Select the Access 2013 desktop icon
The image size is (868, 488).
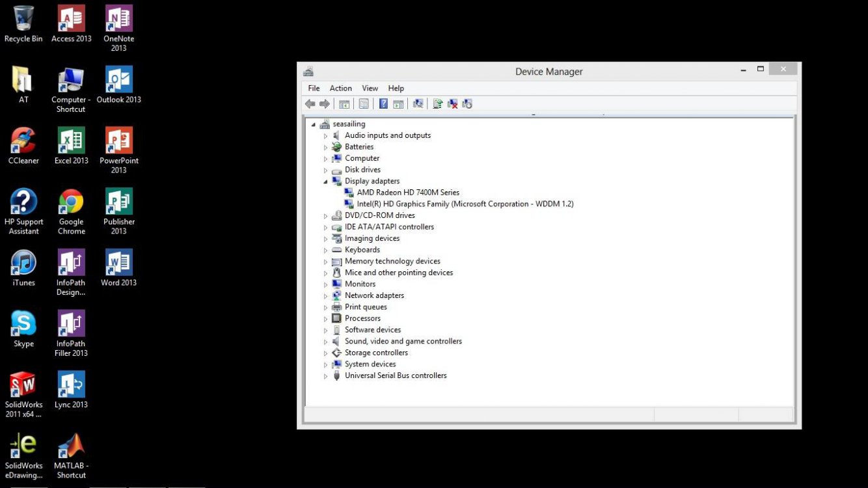click(71, 24)
